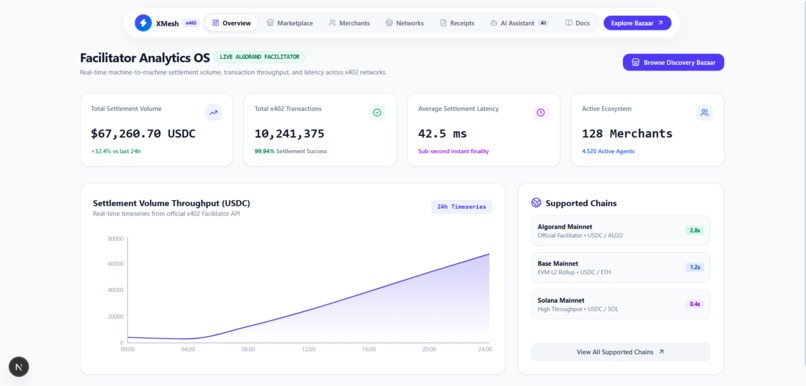Click the XMesh lightning bolt logo

tap(143, 23)
